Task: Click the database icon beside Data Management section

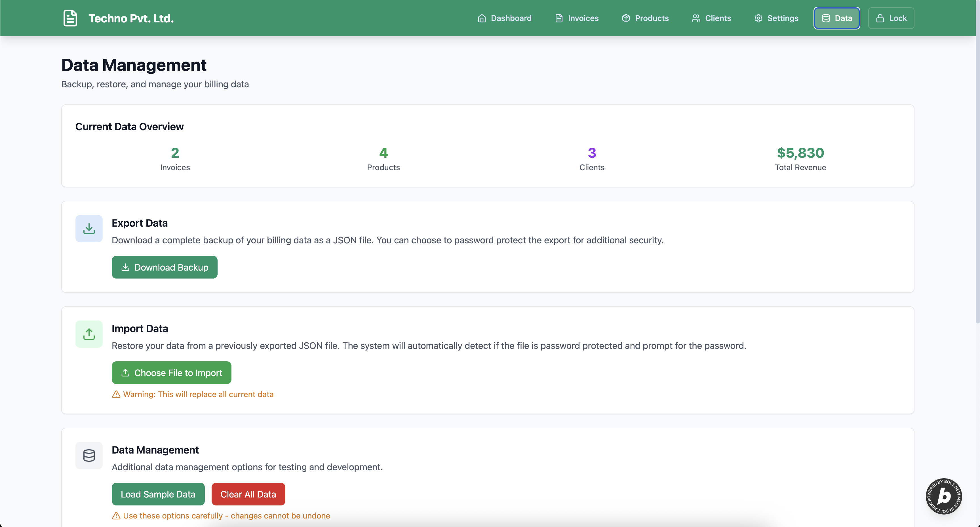Action: point(89,456)
